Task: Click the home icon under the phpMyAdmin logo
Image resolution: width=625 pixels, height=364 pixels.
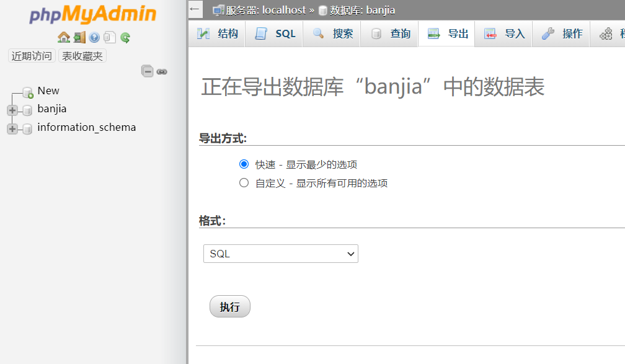Action: (63, 37)
